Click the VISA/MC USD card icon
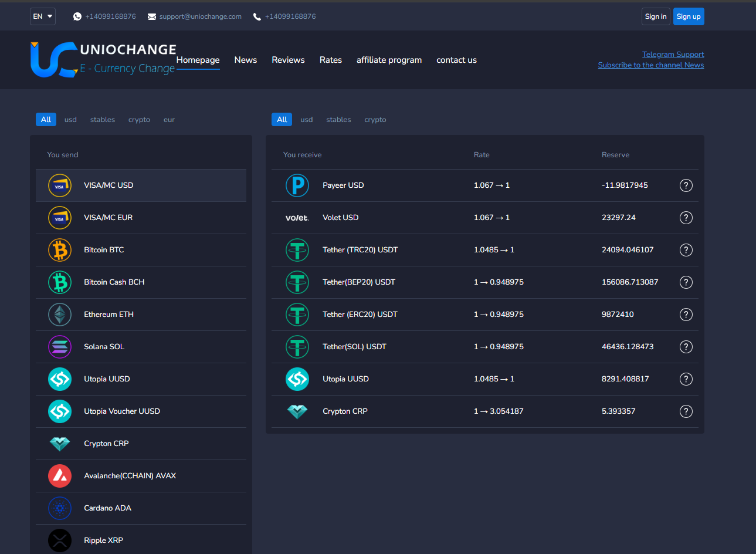The image size is (756, 554). [60, 185]
